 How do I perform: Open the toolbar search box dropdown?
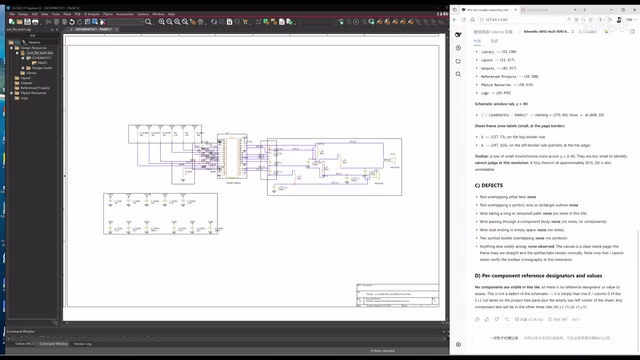[142, 22]
